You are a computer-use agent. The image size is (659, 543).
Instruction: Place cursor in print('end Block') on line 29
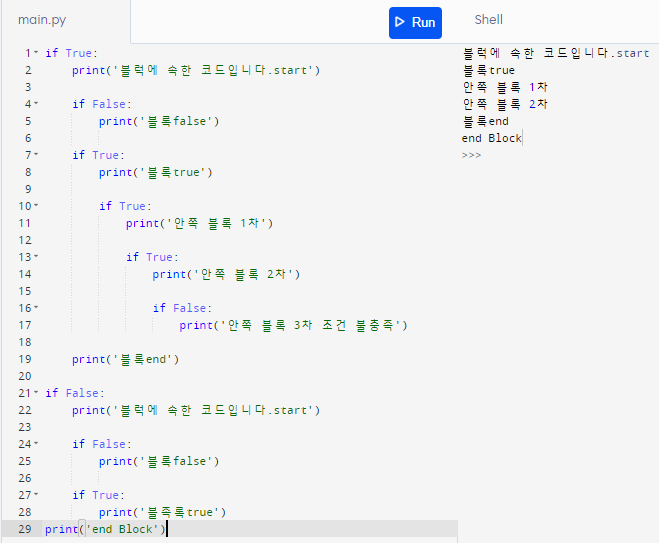[105, 529]
